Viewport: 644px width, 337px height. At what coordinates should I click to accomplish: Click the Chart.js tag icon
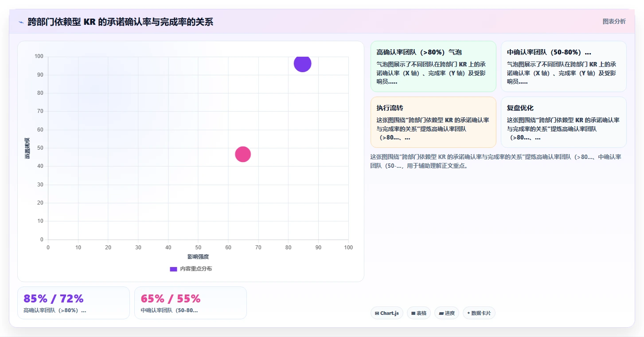(x=377, y=313)
